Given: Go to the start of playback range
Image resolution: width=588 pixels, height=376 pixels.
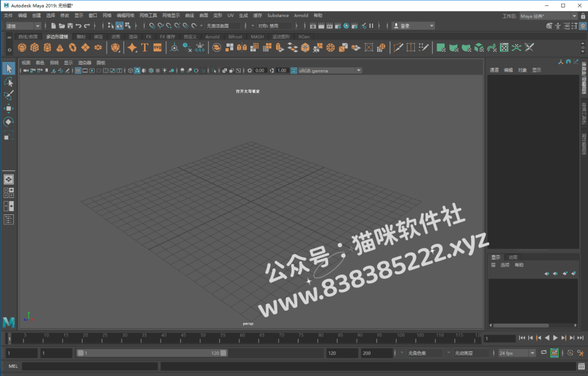Looking at the screenshot, I should (522, 338).
